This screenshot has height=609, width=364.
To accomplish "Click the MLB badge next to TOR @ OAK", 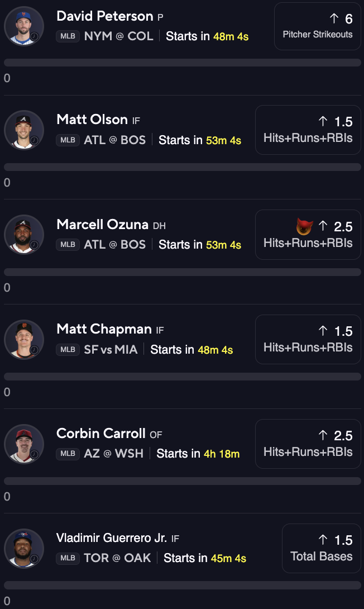I will click(68, 558).
